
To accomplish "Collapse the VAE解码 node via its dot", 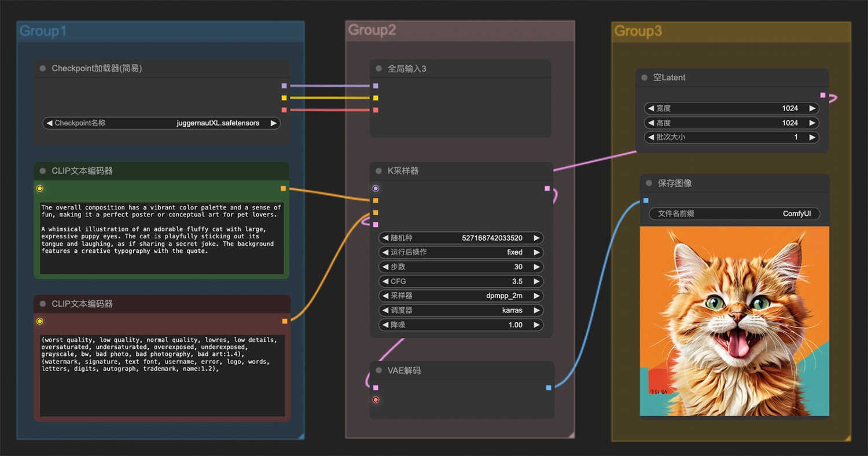I will (x=379, y=370).
